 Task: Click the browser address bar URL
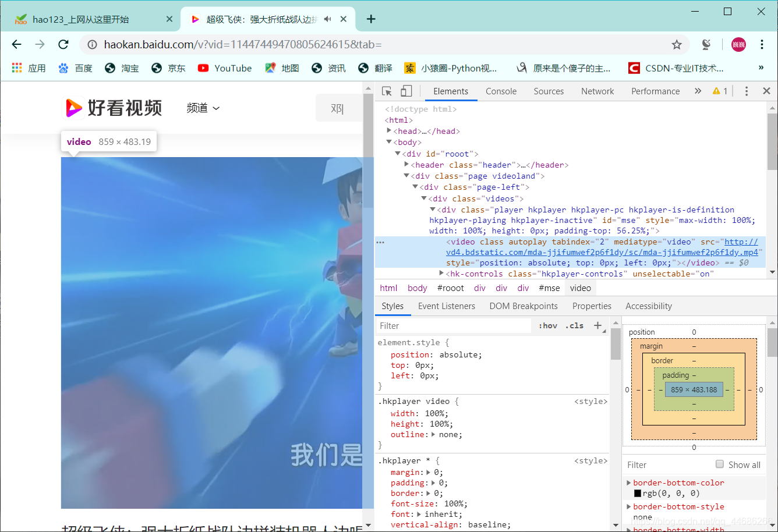tap(243, 45)
